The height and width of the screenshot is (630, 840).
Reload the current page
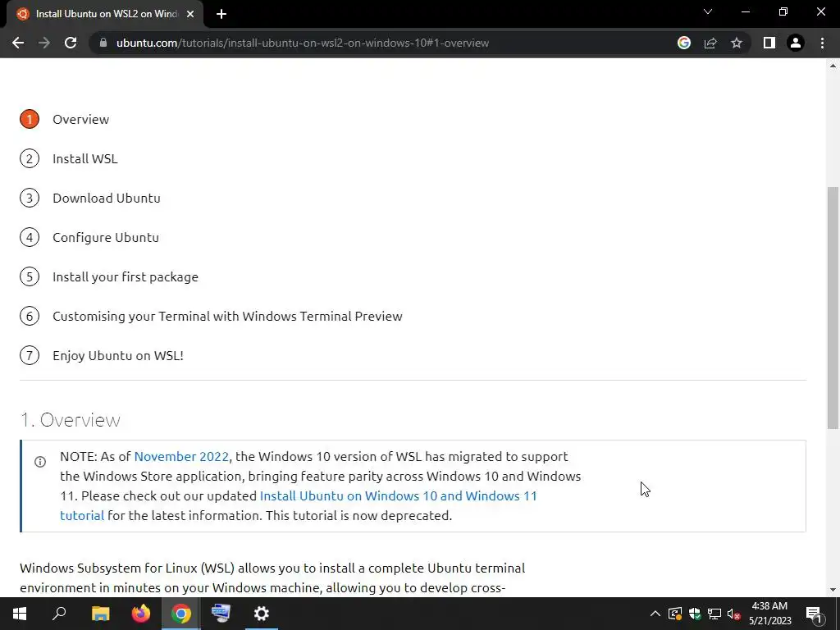(71, 43)
